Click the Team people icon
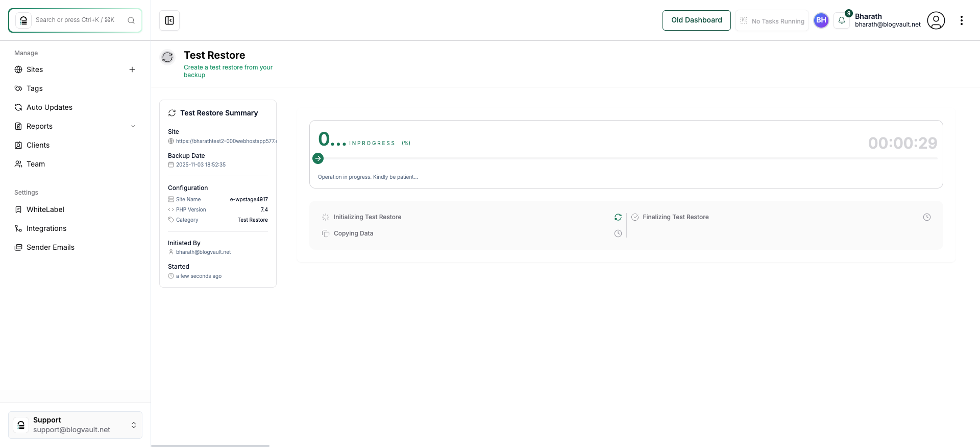980x447 pixels. [x=18, y=164]
